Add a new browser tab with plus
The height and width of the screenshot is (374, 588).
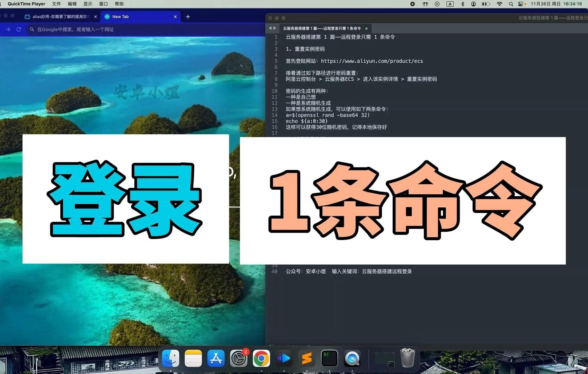pyautogui.click(x=188, y=17)
